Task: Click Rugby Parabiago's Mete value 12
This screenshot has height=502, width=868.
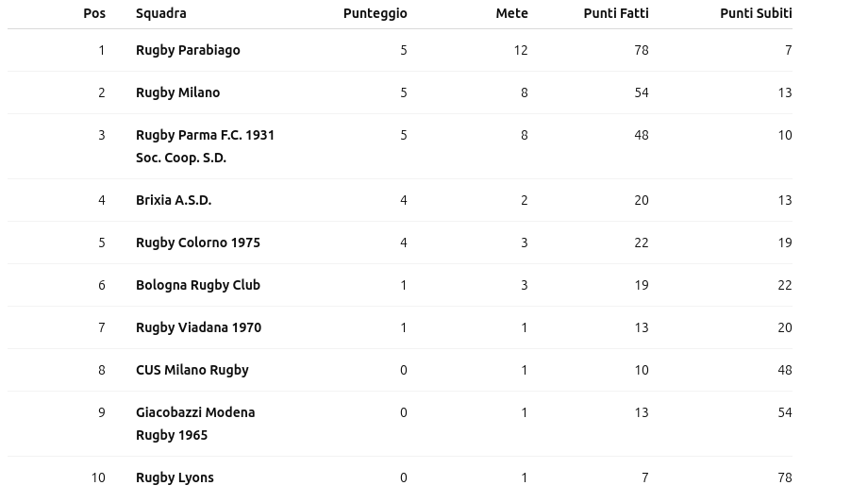Action: (x=520, y=50)
